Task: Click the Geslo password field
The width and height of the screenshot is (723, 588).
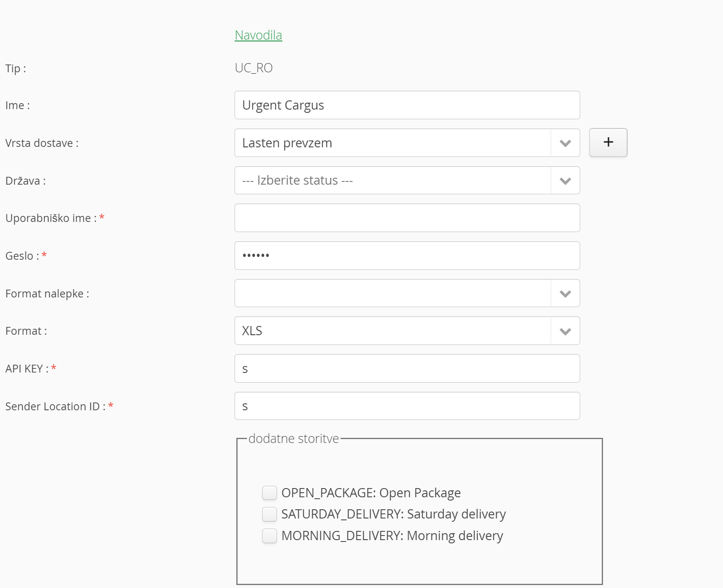Action: click(x=407, y=256)
